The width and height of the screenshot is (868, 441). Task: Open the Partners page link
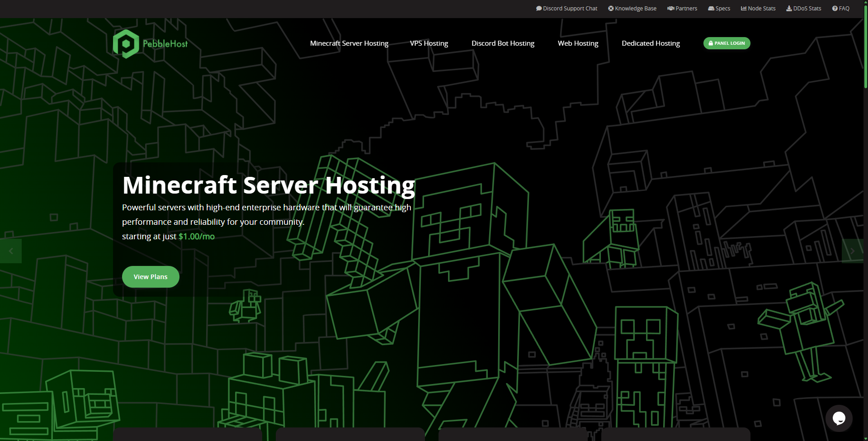[x=682, y=9]
